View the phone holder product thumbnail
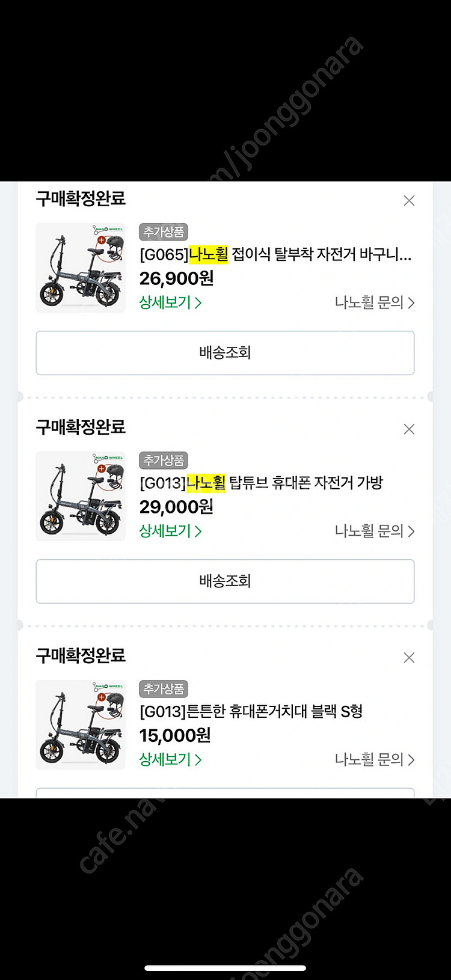451x980 pixels. click(x=81, y=724)
